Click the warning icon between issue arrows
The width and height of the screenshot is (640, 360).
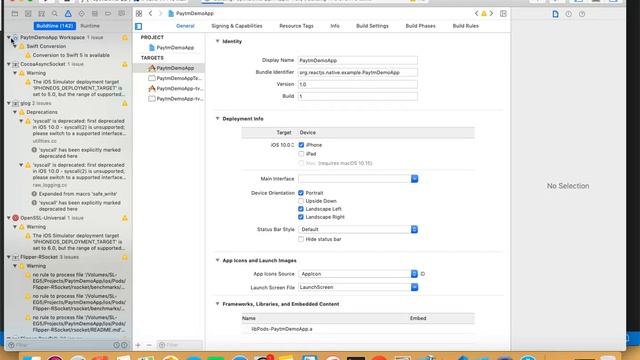[x=484, y=13]
